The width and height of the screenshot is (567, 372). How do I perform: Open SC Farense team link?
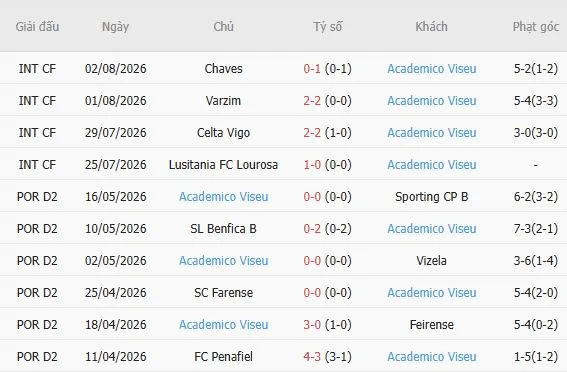tap(223, 292)
